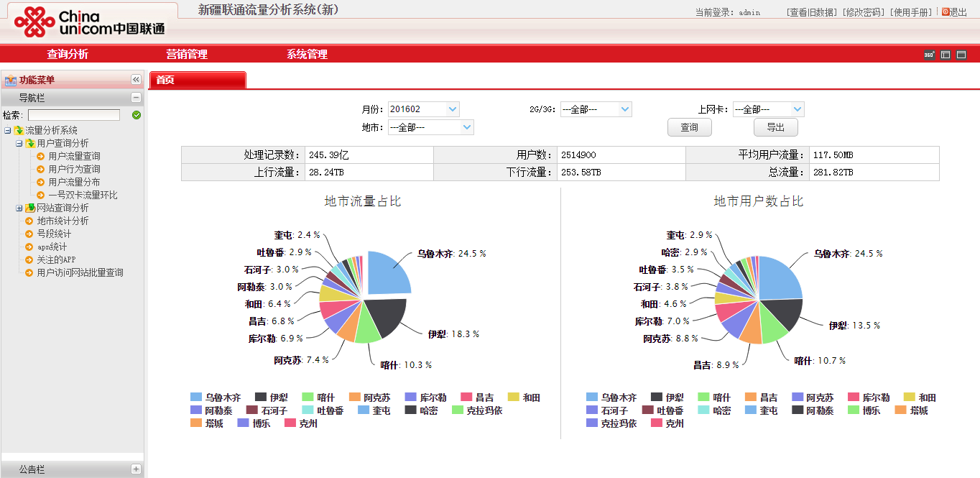This screenshot has width=980, height=478.
Task: Select the 首页 tab
Action: pyautogui.click(x=198, y=81)
